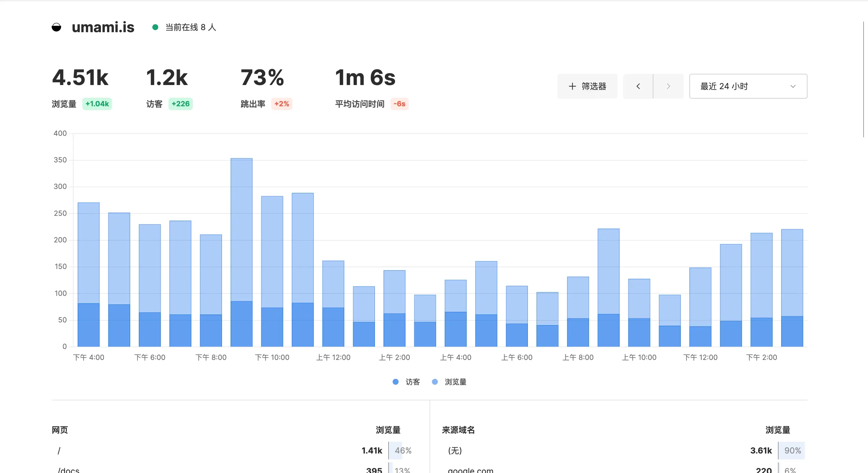868x473 pixels.
Task: Click the bar above 下午 4:00
Action: tap(88, 274)
